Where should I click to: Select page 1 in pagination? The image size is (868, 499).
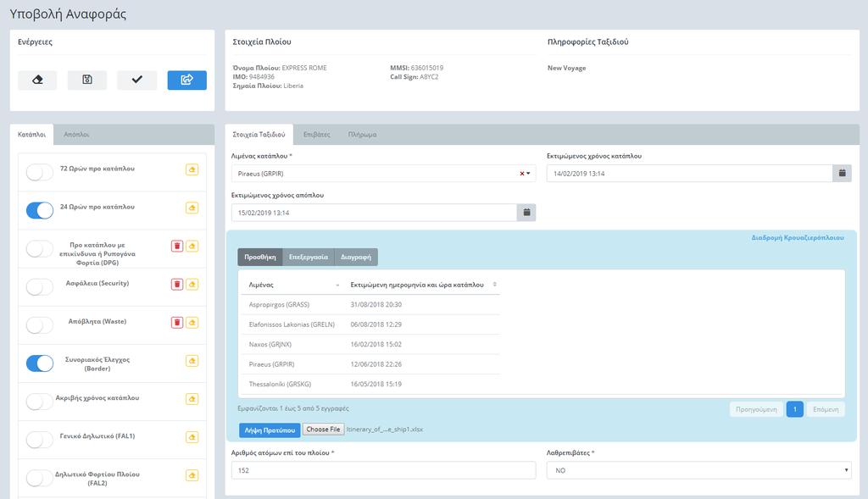point(795,409)
